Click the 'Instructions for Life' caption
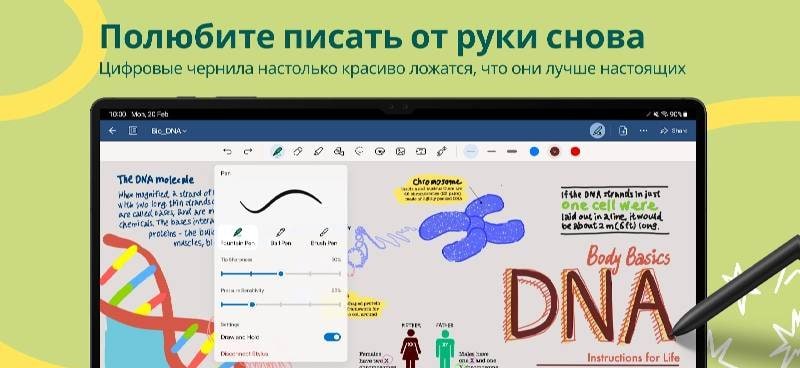 633,358
